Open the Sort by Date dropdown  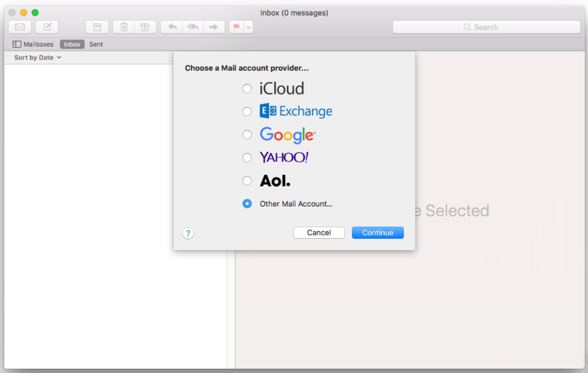[38, 58]
